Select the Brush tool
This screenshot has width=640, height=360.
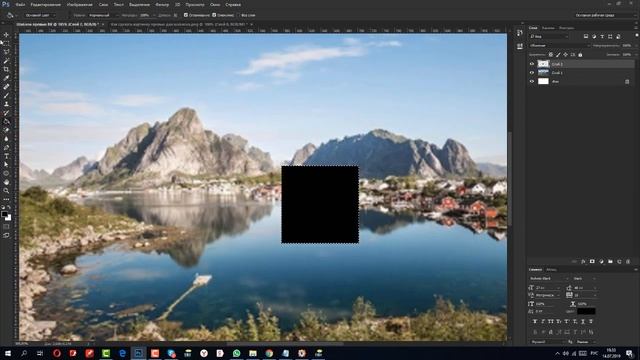[x=6, y=96]
